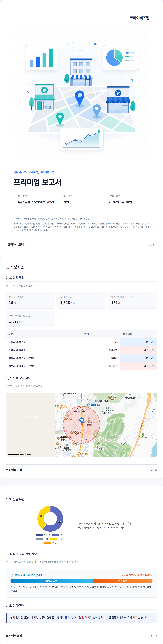Screen dimensions: 163x644
Task: Click the tall blue building with awning
Action: tap(81, 72)
